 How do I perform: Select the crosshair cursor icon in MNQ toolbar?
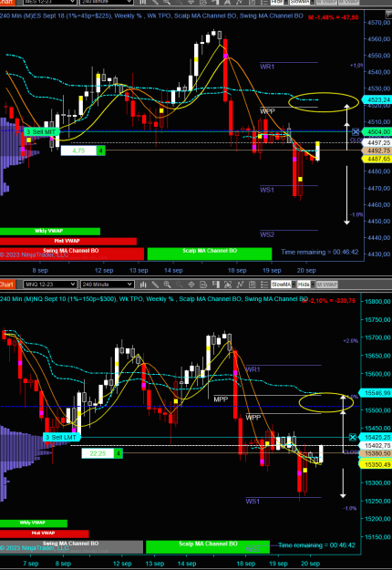(191, 285)
